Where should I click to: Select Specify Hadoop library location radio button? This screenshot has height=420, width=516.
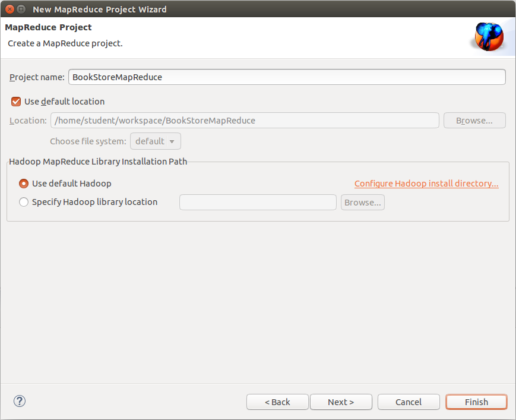point(24,202)
